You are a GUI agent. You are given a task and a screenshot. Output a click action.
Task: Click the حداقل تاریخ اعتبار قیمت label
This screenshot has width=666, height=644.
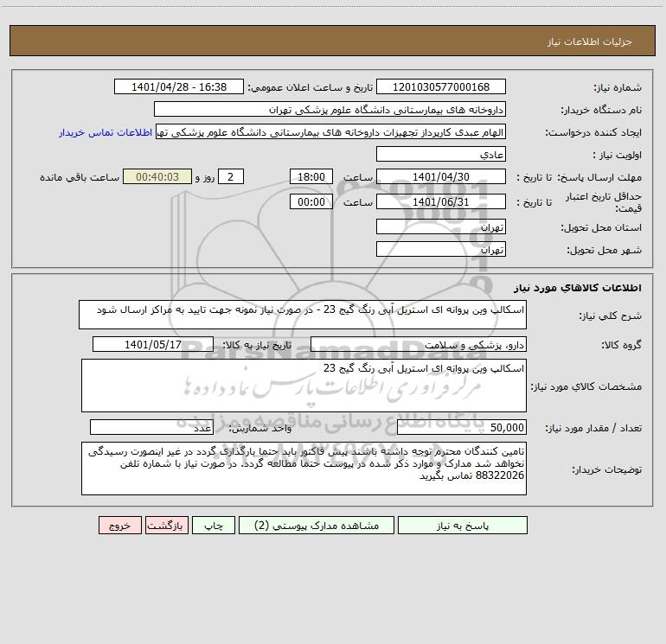[604, 202]
